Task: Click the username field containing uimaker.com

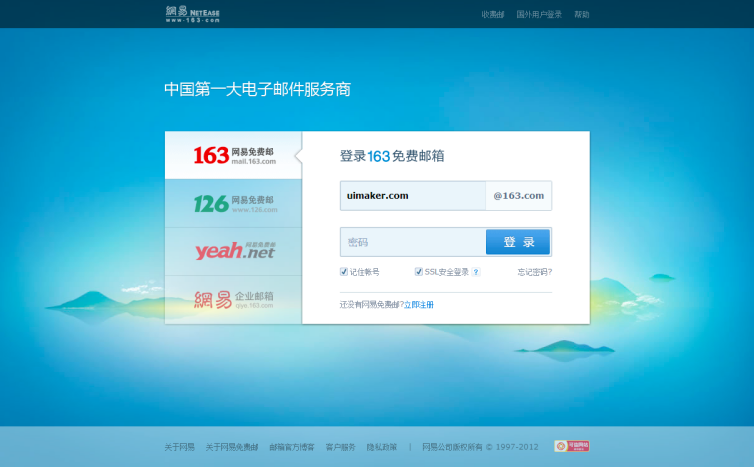Action: pyautogui.click(x=413, y=195)
